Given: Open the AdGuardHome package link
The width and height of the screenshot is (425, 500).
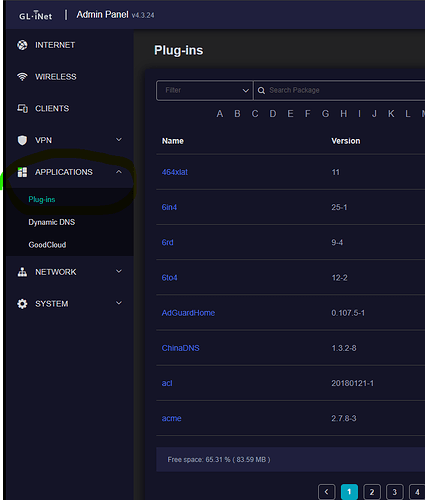Looking at the screenshot, I should pos(188,313).
